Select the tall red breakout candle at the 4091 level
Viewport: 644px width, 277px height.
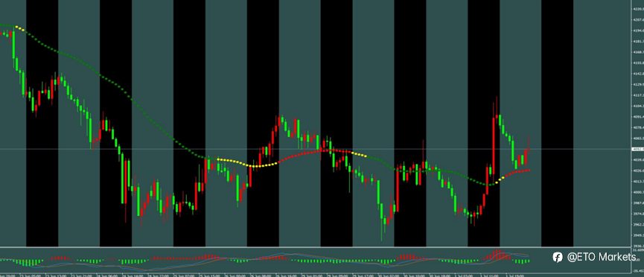494,144
